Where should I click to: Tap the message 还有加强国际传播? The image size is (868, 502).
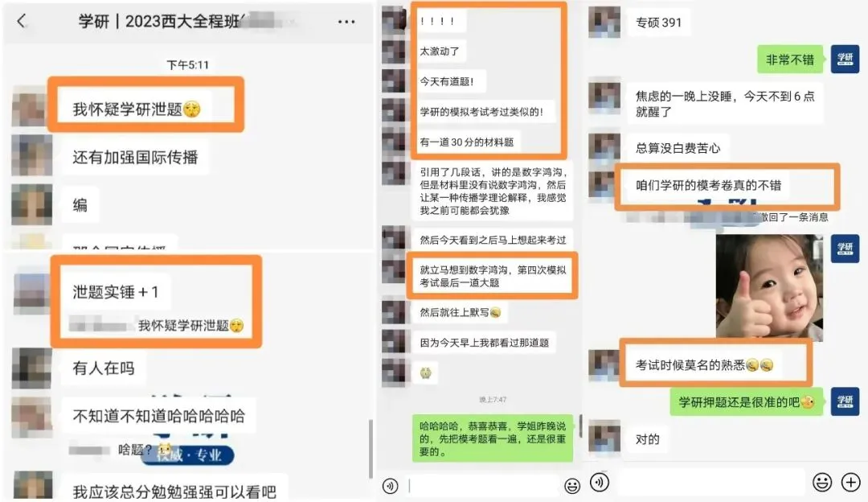[135, 158]
